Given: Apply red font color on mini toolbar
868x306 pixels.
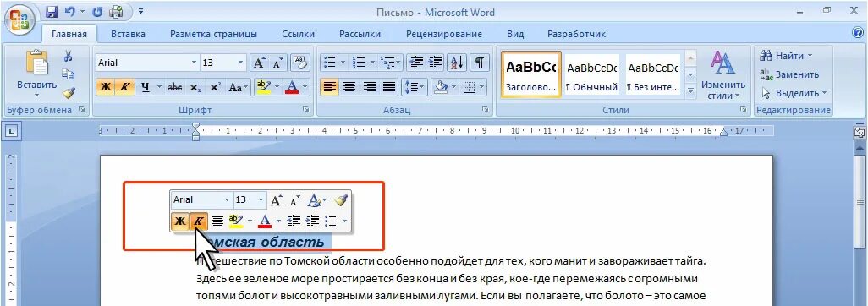Looking at the screenshot, I should (x=265, y=221).
